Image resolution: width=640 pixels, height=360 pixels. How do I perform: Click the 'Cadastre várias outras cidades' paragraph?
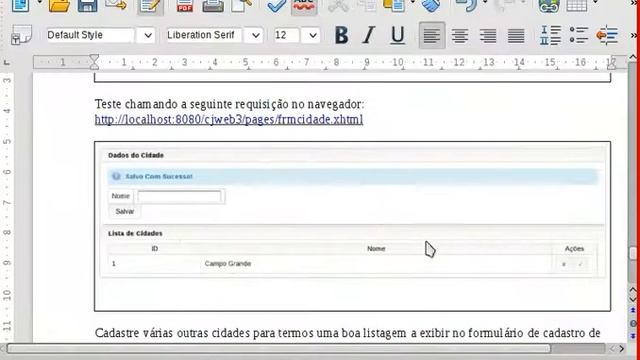point(347,333)
